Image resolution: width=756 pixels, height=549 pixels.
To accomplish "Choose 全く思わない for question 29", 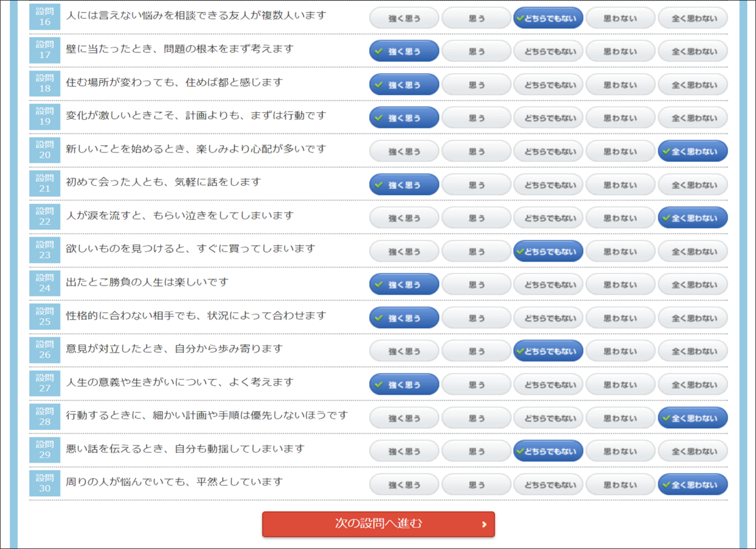I will point(693,451).
